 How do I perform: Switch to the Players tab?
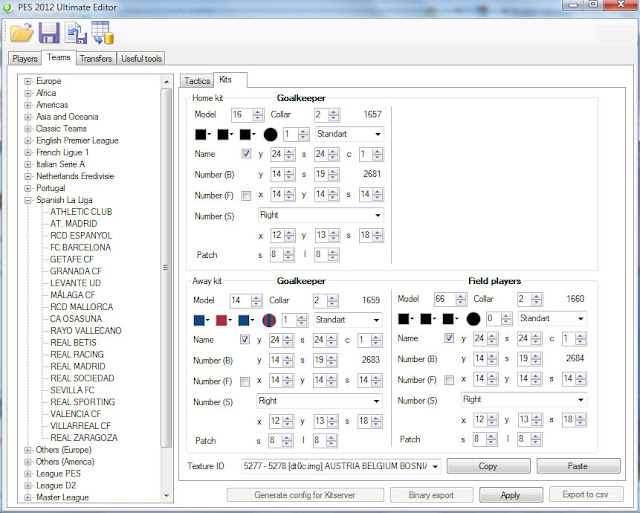coord(24,59)
